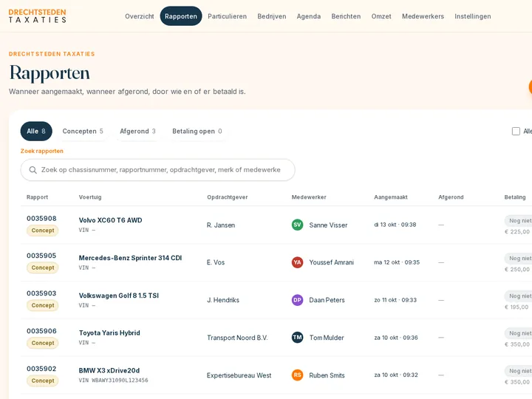Click vehicle Toyota Yaris Hybrid
Viewport: 532px width, 399px height.
(109, 332)
